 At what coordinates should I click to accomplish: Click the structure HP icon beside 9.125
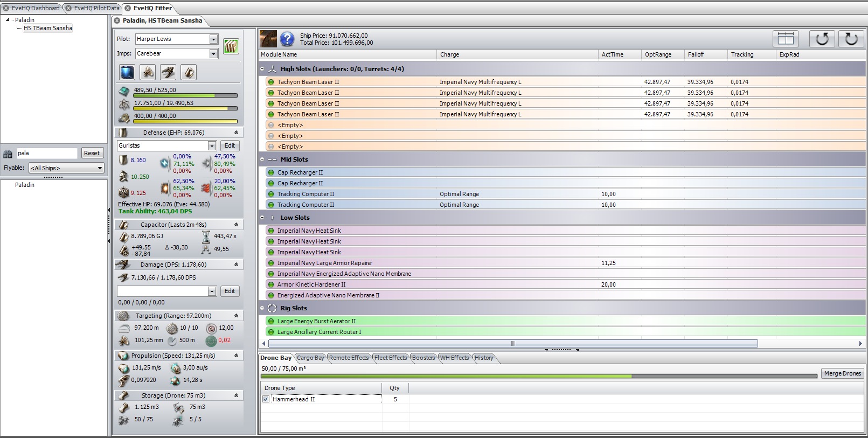123,192
